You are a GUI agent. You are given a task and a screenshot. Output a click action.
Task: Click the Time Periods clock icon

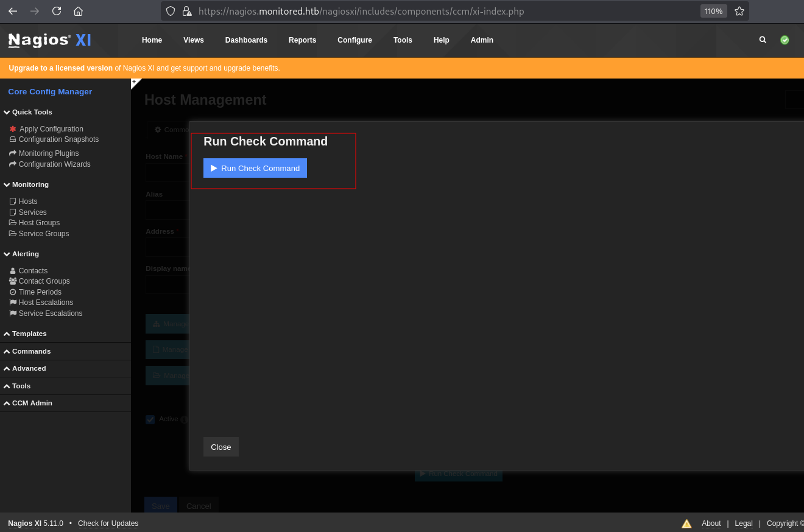pos(13,292)
